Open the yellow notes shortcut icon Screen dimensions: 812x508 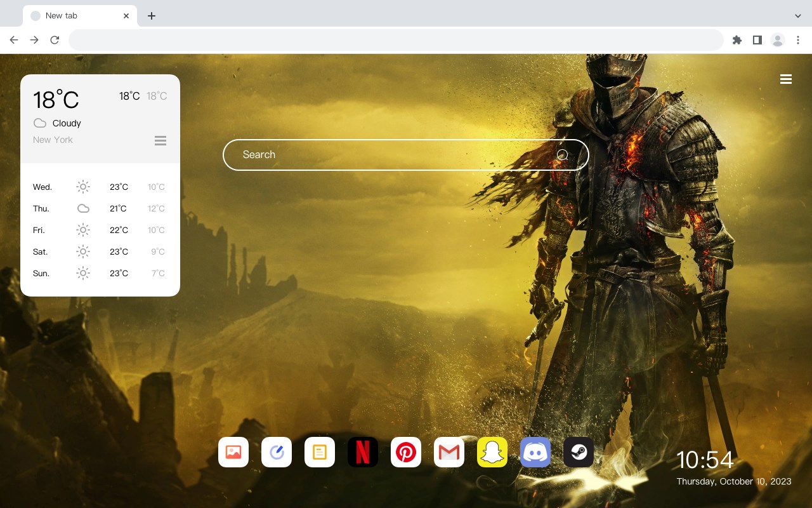pyautogui.click(x=320, y=452)
